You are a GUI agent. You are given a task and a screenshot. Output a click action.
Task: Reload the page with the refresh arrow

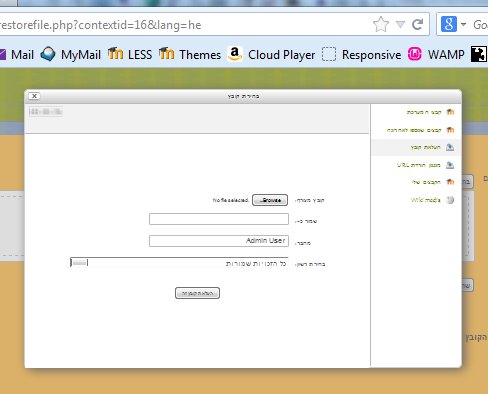tap(417, 24)
